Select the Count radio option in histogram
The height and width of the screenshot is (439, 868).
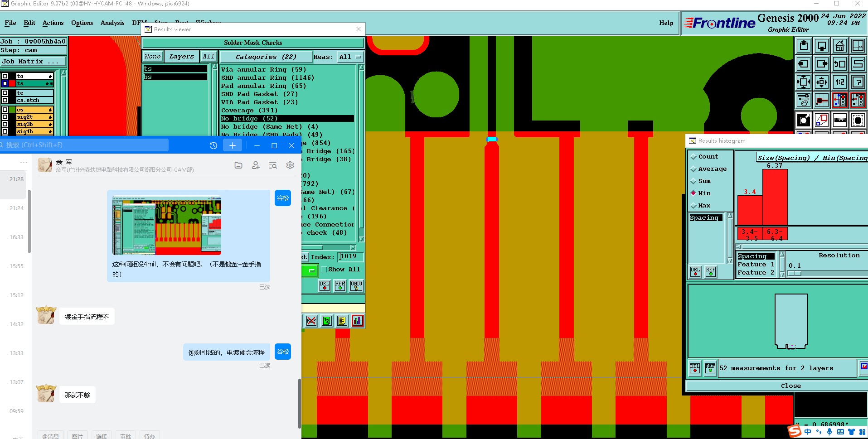[693, 157]
